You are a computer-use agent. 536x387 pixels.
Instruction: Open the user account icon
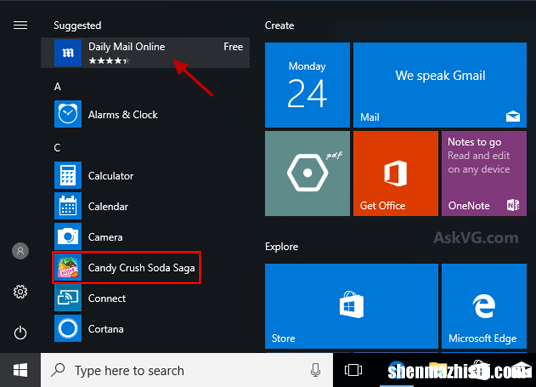[x=20, y=251]
